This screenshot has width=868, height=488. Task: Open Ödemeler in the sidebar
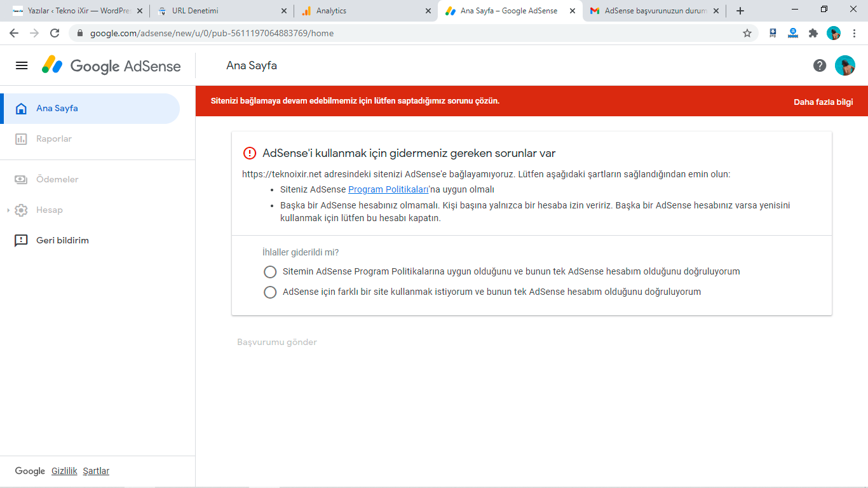(x=90, y=180)
